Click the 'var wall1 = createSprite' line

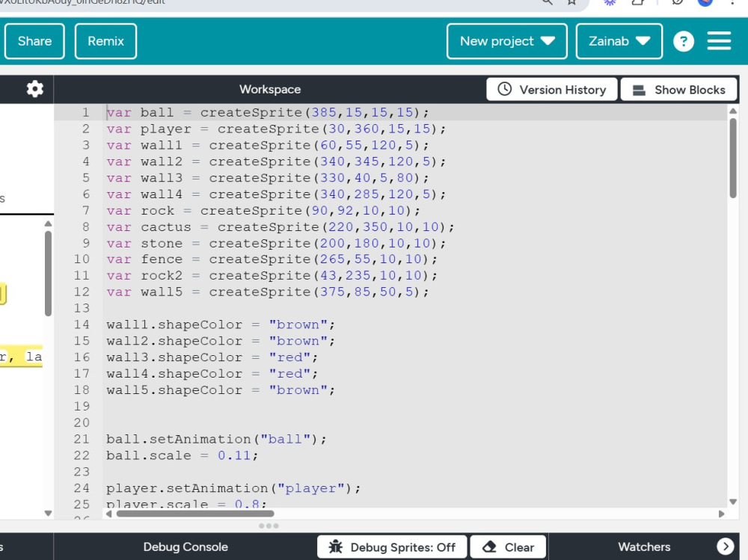pyautogui.click(x=268, y=145)
